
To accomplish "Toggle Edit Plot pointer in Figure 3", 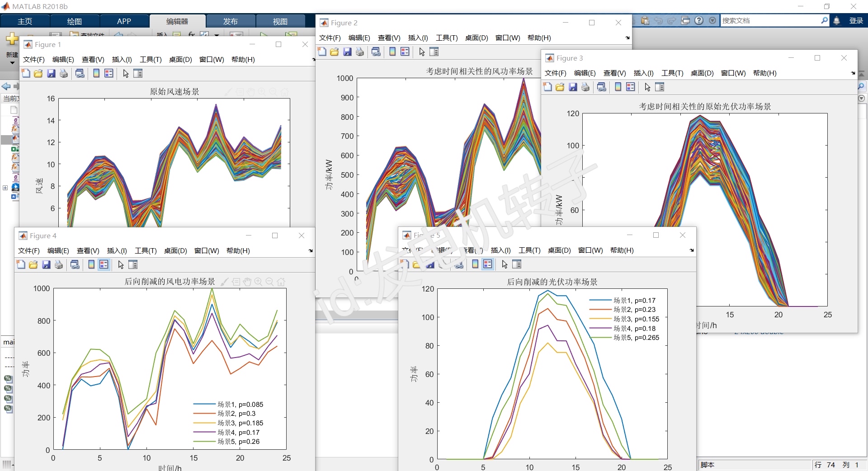I will (647, 87).
